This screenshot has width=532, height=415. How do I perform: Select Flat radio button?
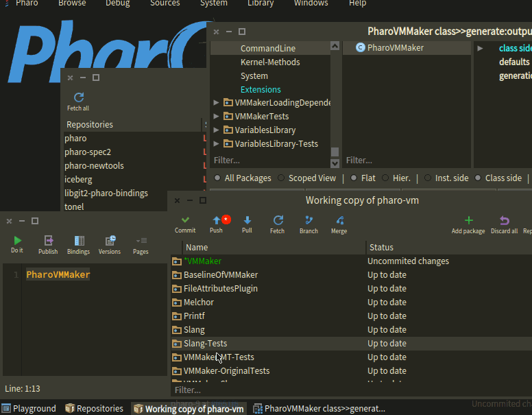click(x=354, y=178)
